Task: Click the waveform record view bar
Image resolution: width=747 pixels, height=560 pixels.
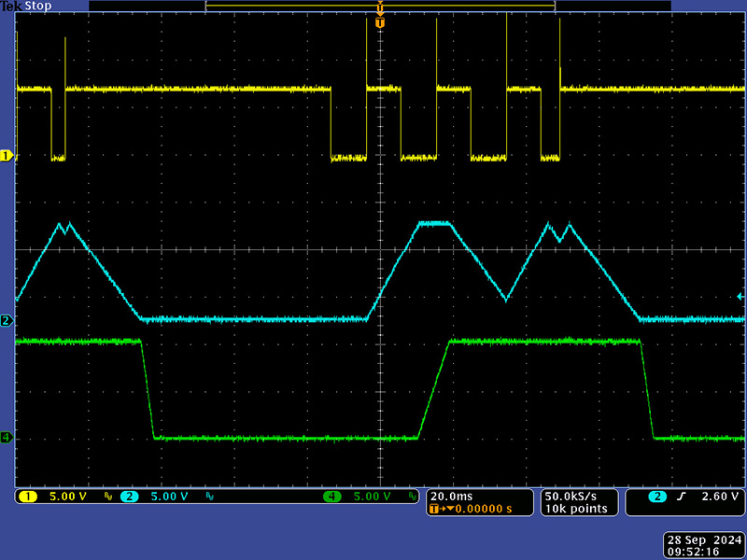Action: pyautogui.click(x=380, y=6)
